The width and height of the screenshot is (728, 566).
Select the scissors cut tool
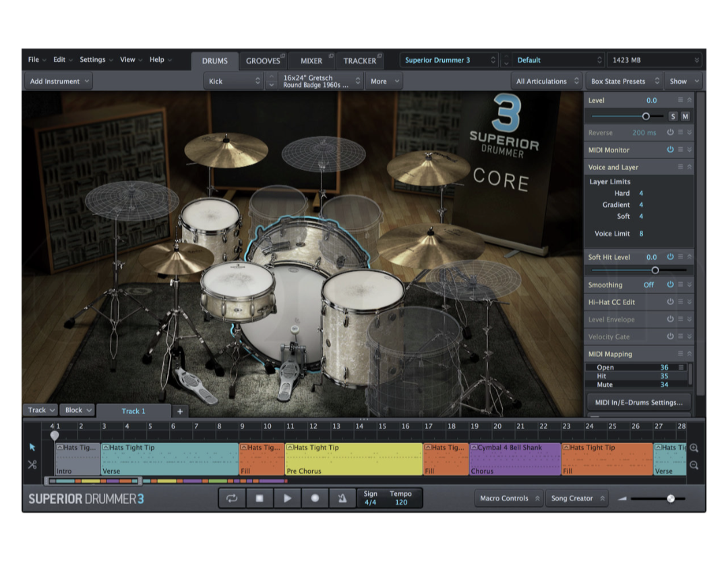(32, 464)
